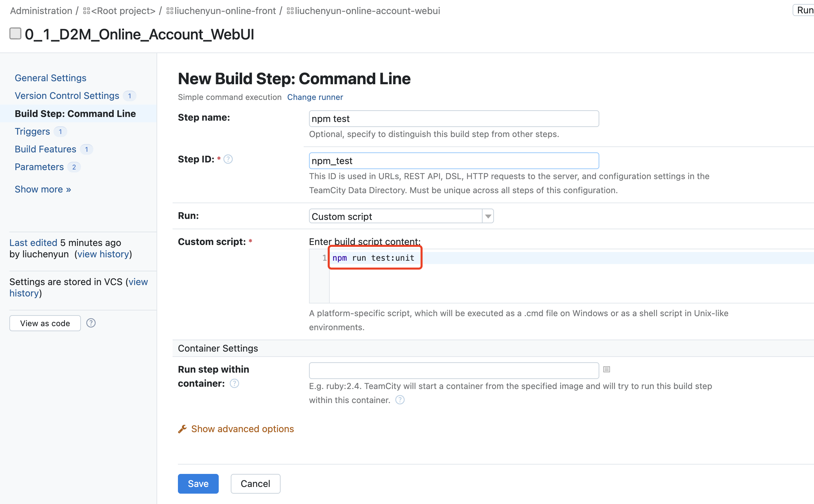Screen dimensions: 814x504
Task: Click the wrench Show advanced options icon
Action: pyautogui.click(x=183, y=429)
